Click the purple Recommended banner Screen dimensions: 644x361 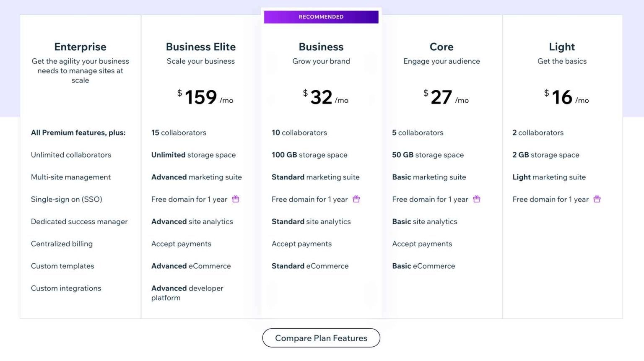pos(321,17)
